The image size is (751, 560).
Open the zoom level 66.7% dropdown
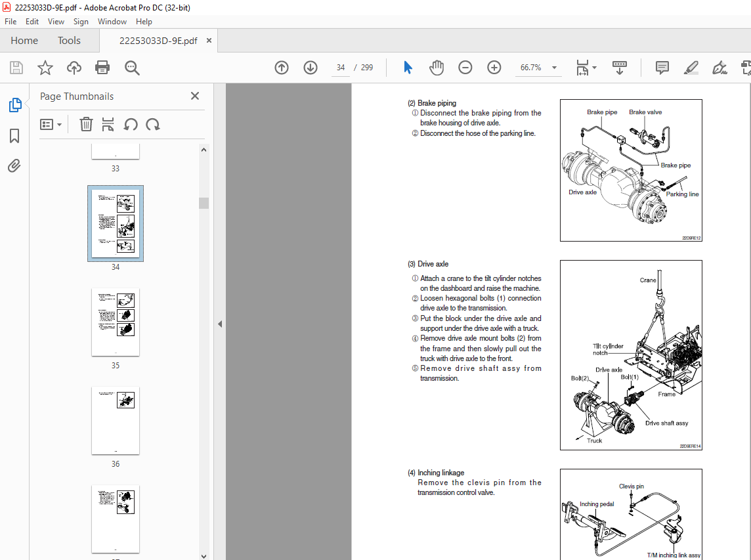(x=554, y=68)
